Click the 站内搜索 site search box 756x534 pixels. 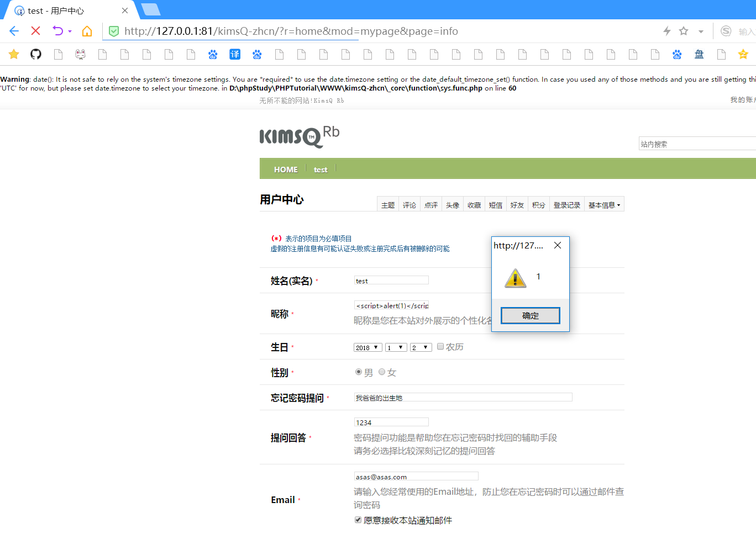[697, 144]
